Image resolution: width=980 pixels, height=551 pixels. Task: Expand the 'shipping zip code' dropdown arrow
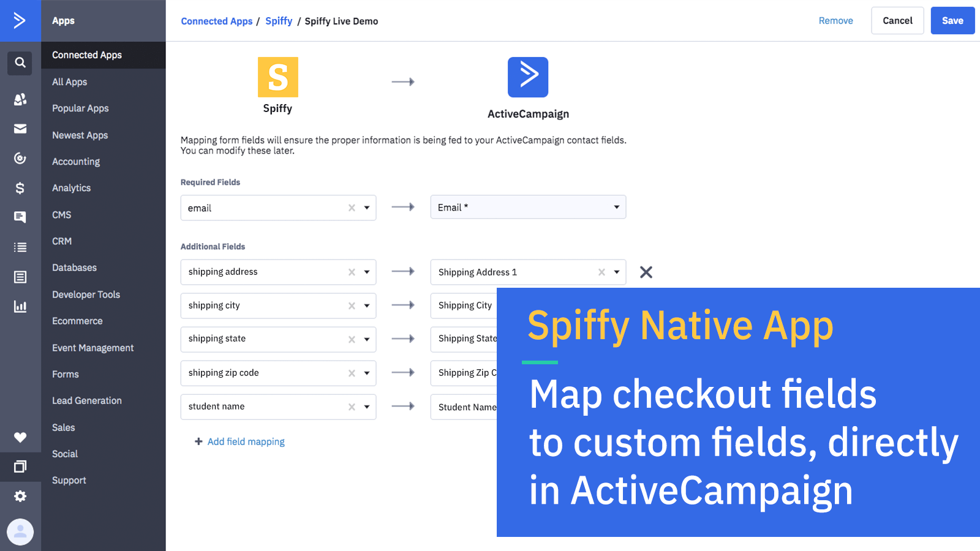367,373
